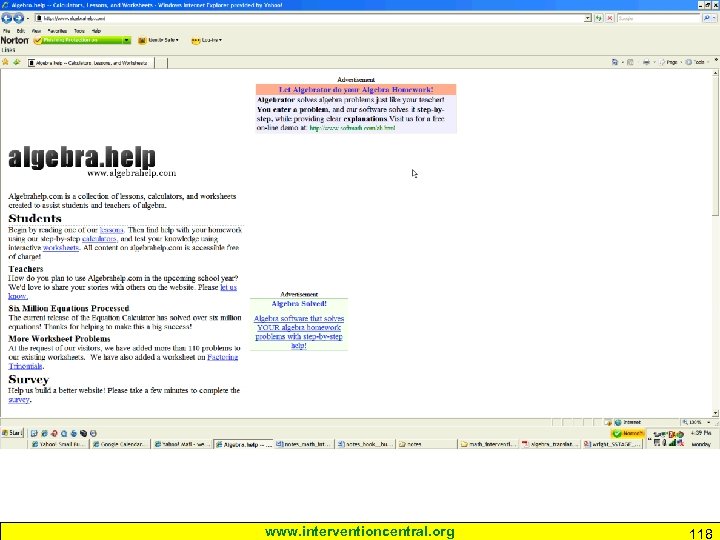Click the algebra.help site logo
Screen dimensions: 720x540
(82, 157)
